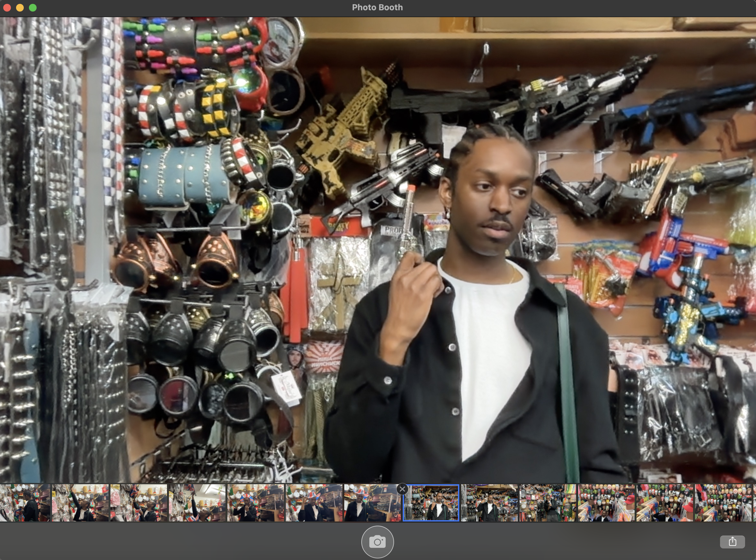Close the Photo Booth window

click(x=7, y=7)
